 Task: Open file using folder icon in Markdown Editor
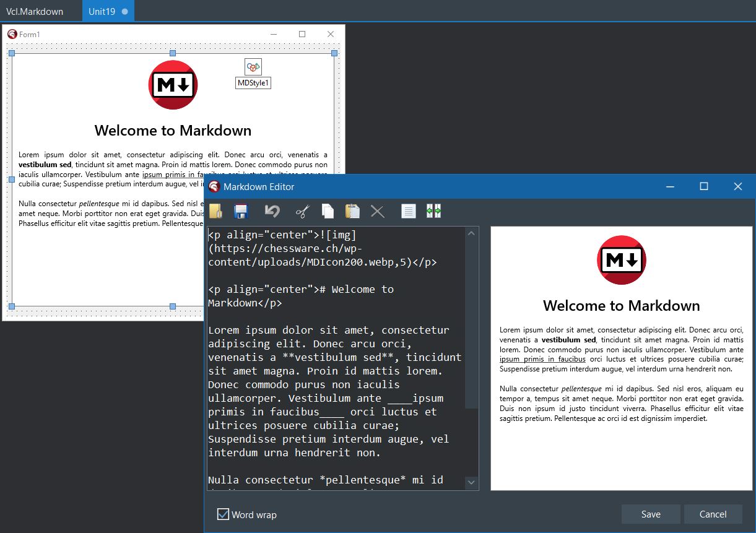[x=215, y=211]
